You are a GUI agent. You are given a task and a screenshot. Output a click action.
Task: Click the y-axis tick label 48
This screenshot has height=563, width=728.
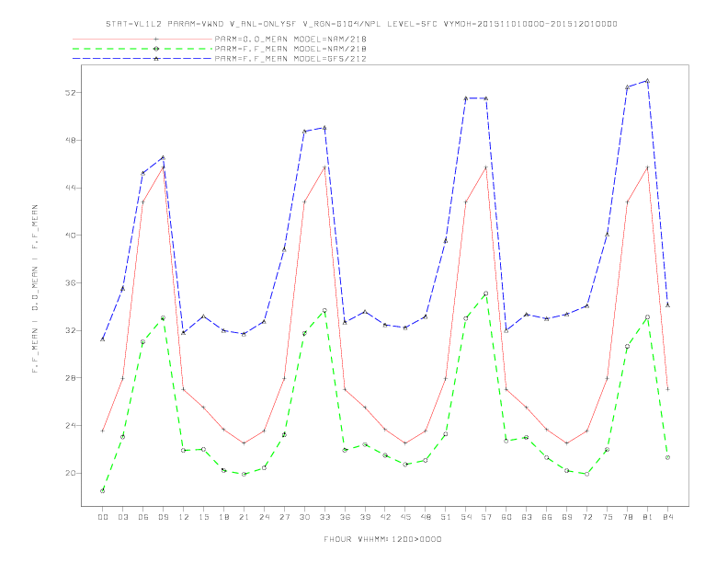[70, 140]
